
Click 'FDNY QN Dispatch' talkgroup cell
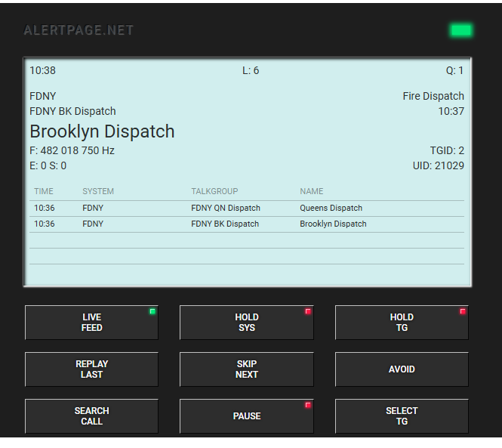tap(226, 208)
